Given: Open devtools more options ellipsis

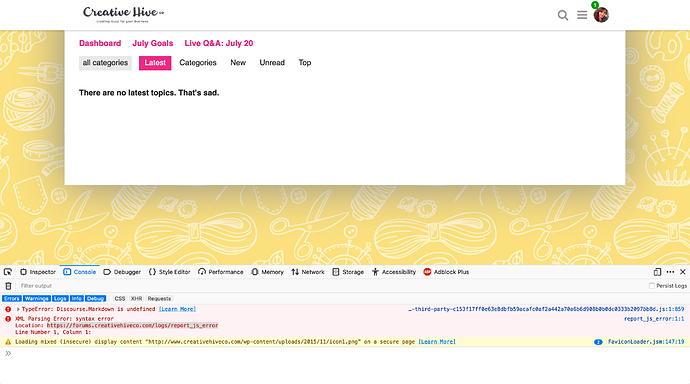Looking at the screenshot, I should [670, 272].
